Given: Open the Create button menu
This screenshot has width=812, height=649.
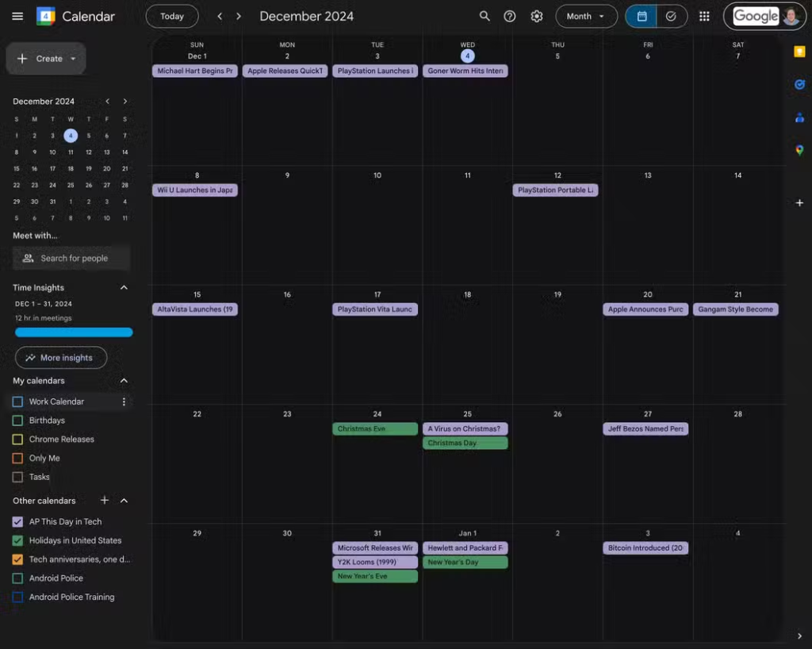Looking at the screenshot, I should tap(46, 59).
